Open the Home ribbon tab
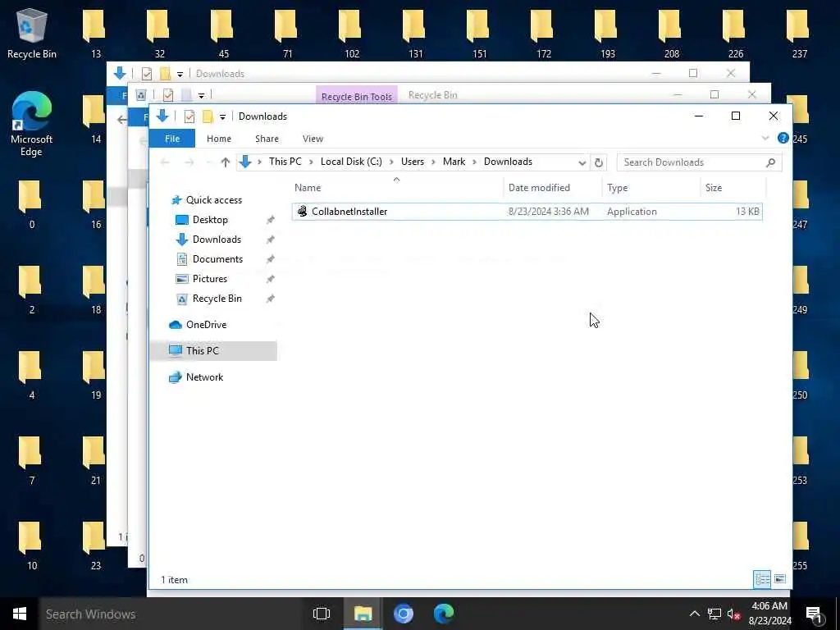 point(218,138)
